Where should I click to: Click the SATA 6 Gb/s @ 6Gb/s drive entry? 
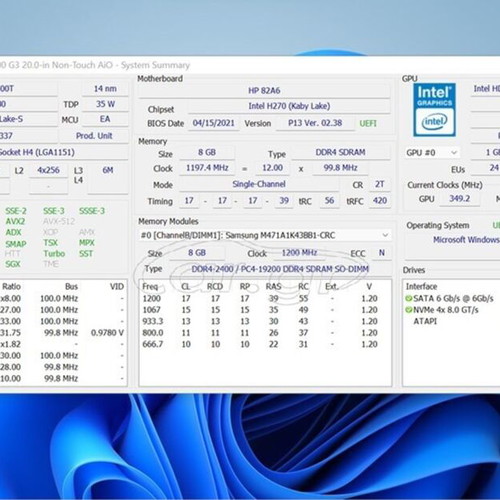click(x=453, y=298)
